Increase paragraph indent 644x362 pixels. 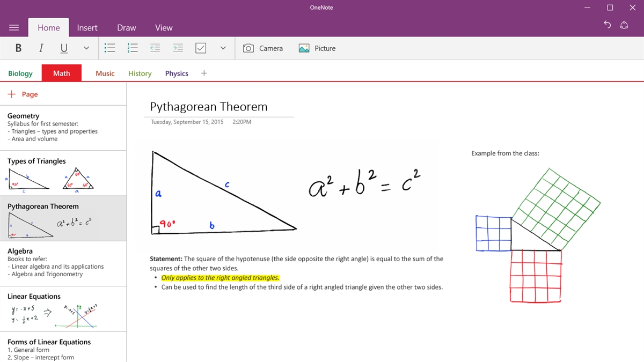[178, 48]
